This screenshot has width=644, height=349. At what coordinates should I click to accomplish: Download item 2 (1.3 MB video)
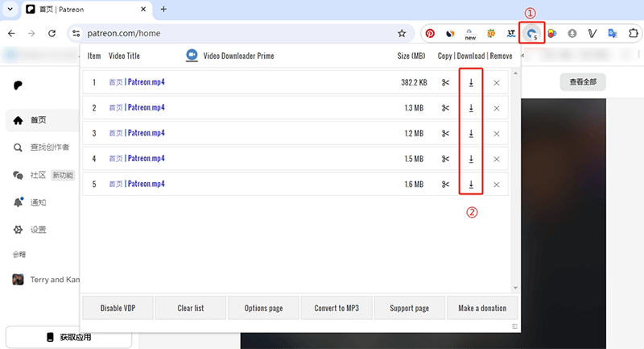471,108
